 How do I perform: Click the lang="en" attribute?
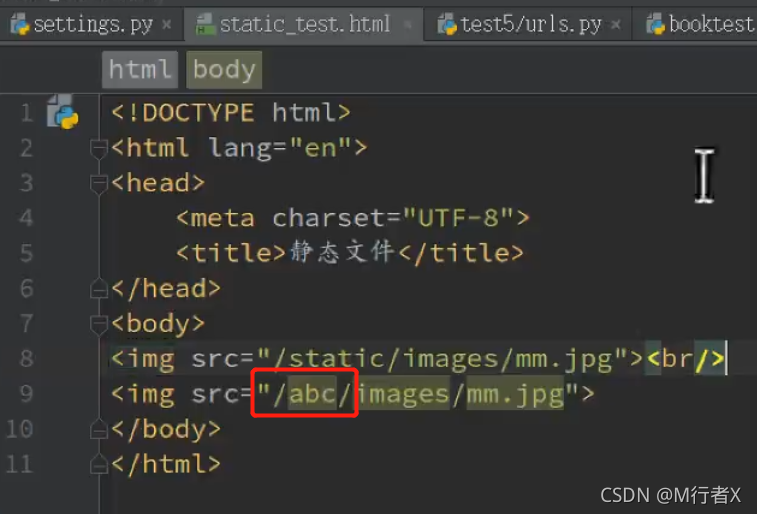[280, 148]
